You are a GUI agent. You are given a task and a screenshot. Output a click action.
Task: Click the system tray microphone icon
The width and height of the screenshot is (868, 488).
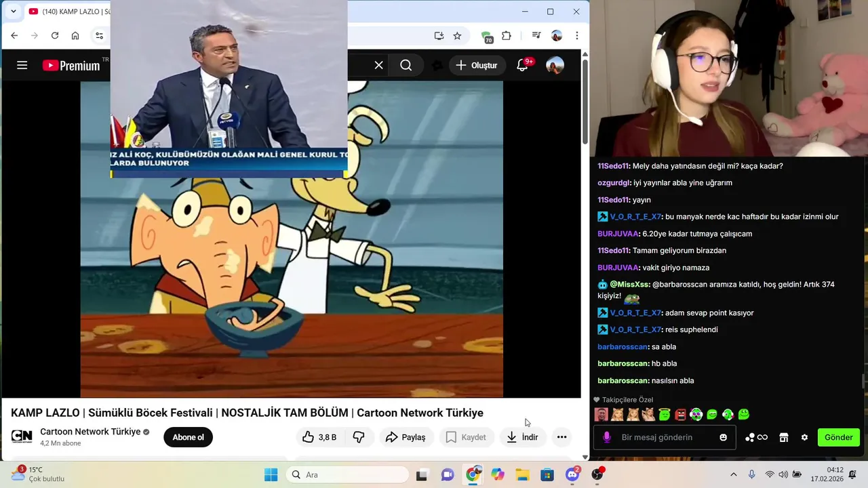pyautogui.click(x=751, y=474)
